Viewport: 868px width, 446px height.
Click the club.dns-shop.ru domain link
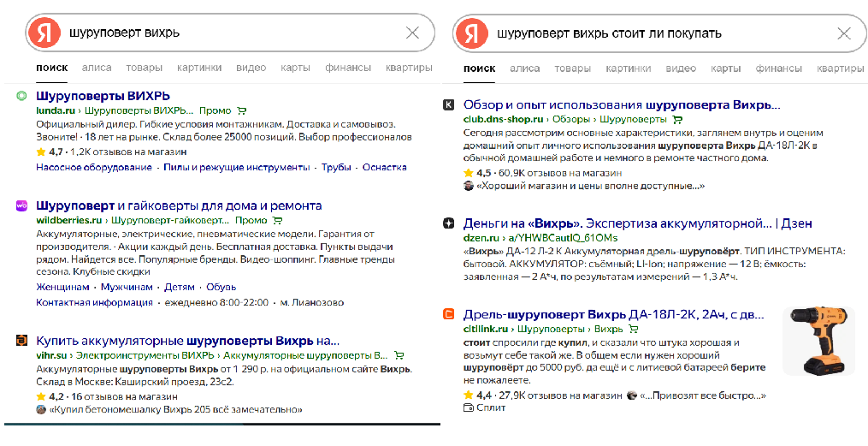(504, 120)
